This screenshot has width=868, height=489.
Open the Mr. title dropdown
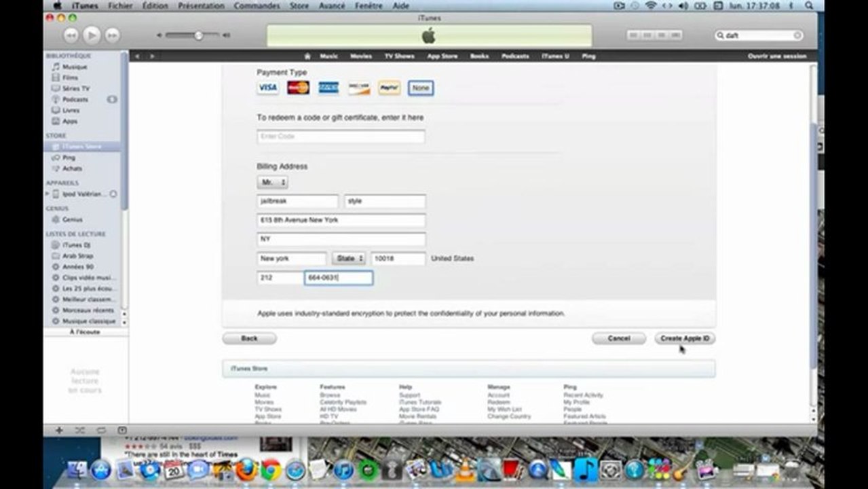point(273,183)
